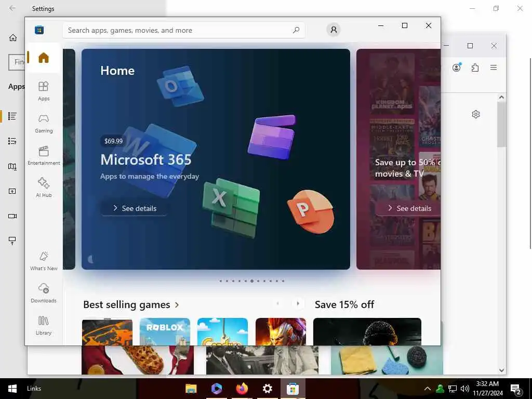Open the food article thumbnail in Firefox
Screen dimensions: 532x399
138,360
